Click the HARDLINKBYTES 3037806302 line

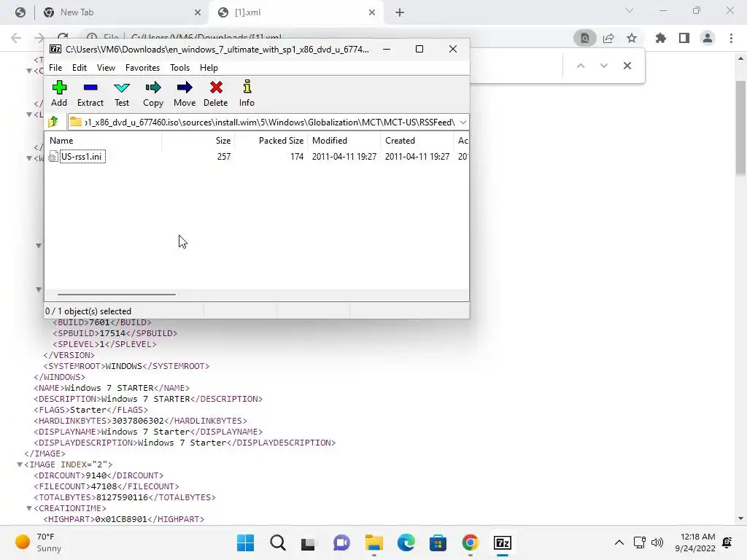coord(140,421)
